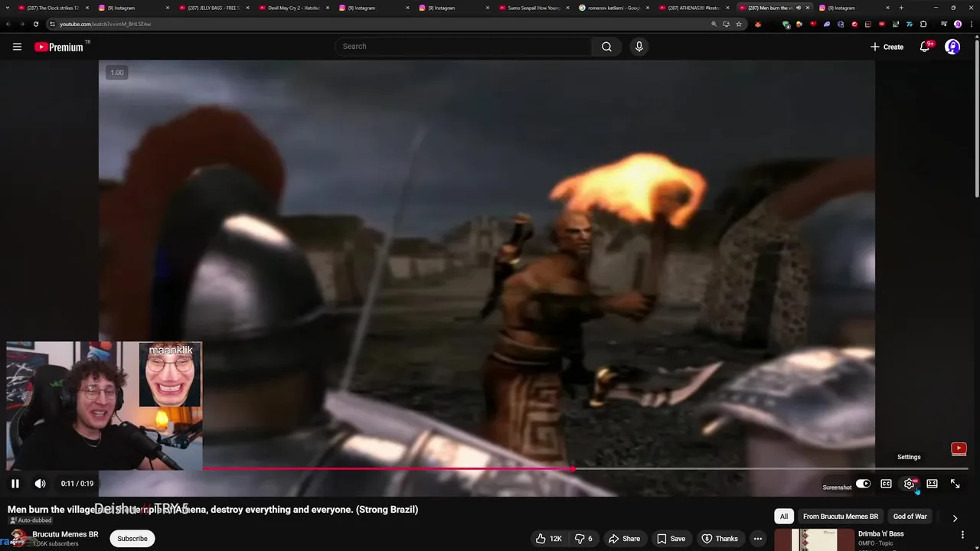
Task: Click the Auto-dubbed badge
Action: tap(31, 520)
